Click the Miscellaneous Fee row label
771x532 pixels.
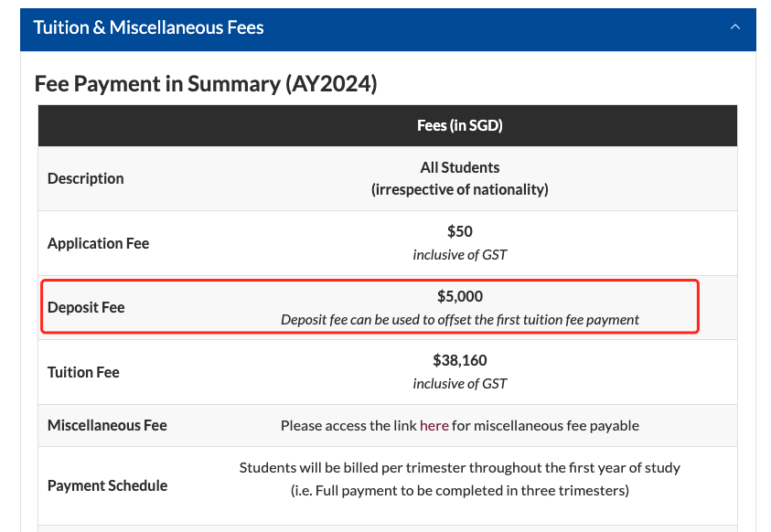[x=107, y=425]
